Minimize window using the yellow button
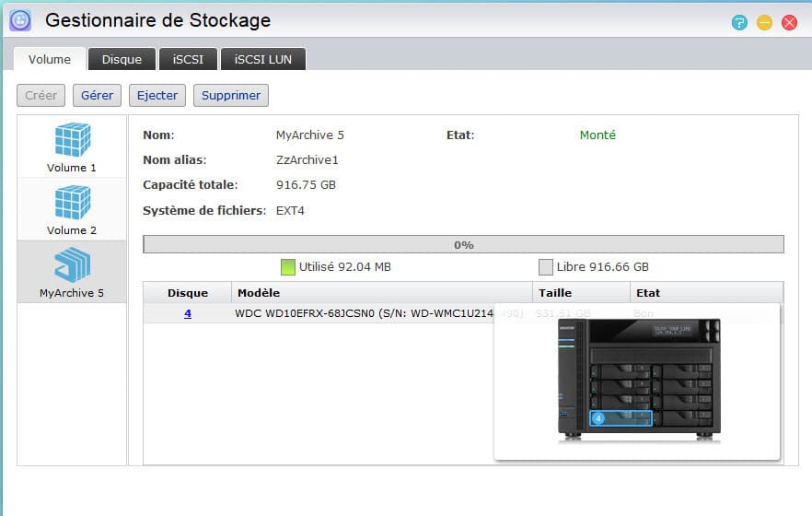This screenshot has width=812, height=516. (x=764, y=22)
